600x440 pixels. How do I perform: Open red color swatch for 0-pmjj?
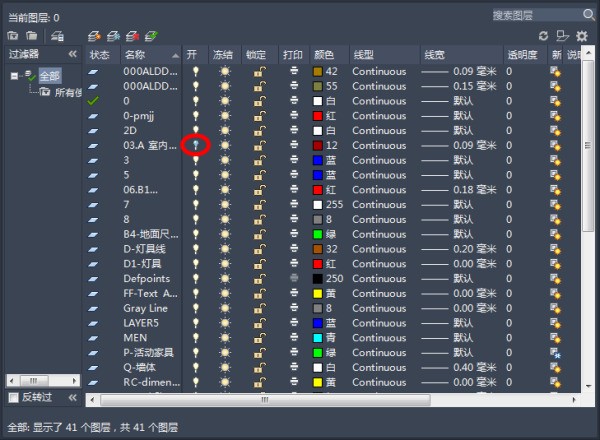click(318, 116)
